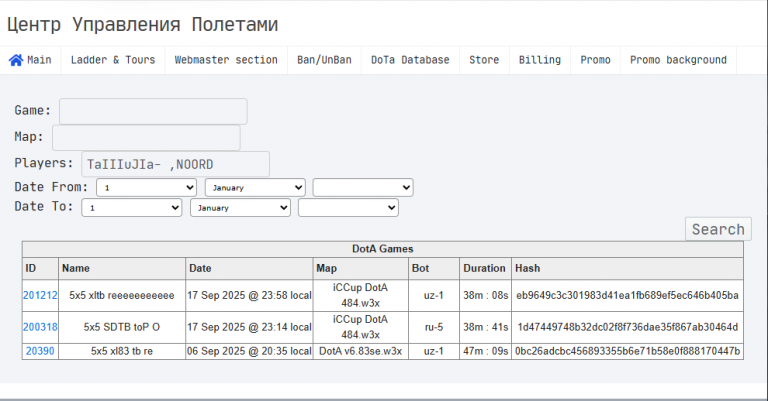Screen dimensions: 768x401
Task: Click the Players input field
Action: point(176,164)
